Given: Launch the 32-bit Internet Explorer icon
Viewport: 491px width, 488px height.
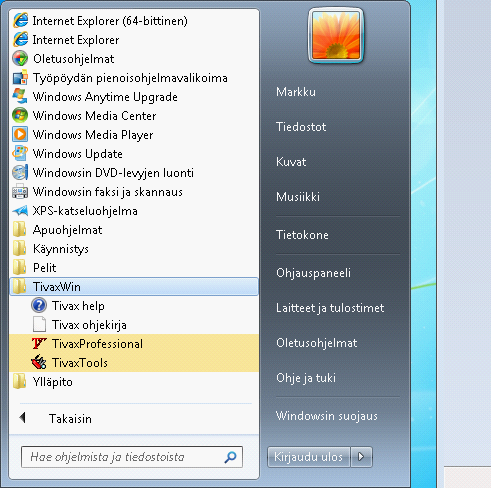Looking at the screenshot, I should (x=21, y=40).
